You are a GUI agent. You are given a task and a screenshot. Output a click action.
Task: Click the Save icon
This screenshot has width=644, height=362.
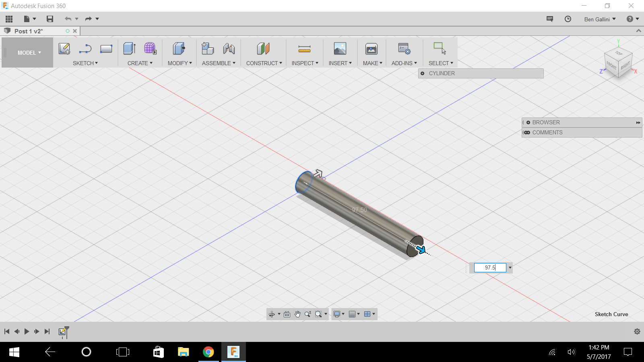click(x=50, y=19)
